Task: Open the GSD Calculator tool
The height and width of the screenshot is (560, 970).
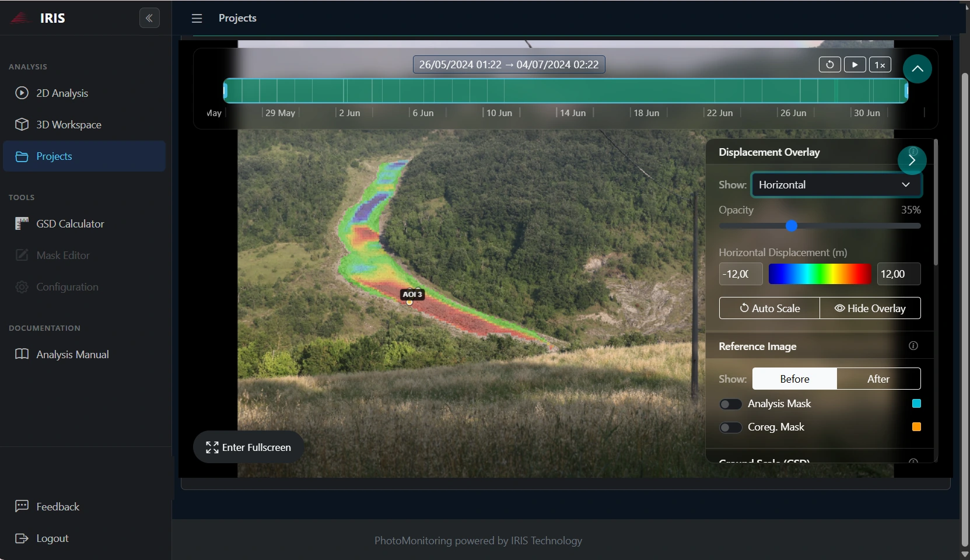Action: (84, 224)
